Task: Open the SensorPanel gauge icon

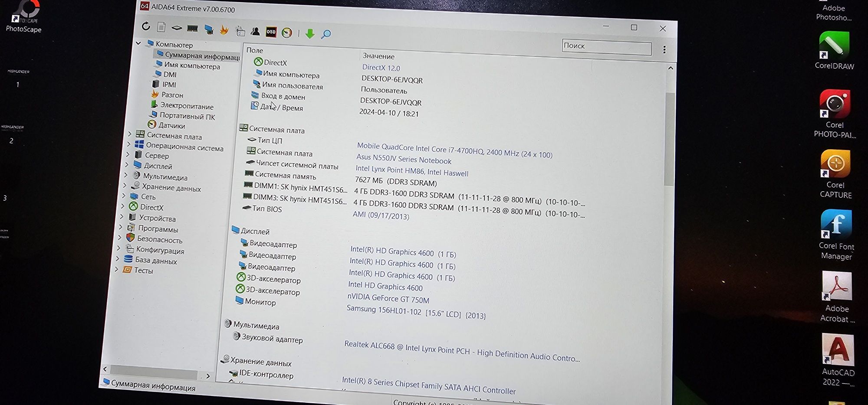Action: pyautogui.click(x=286, y=33)
